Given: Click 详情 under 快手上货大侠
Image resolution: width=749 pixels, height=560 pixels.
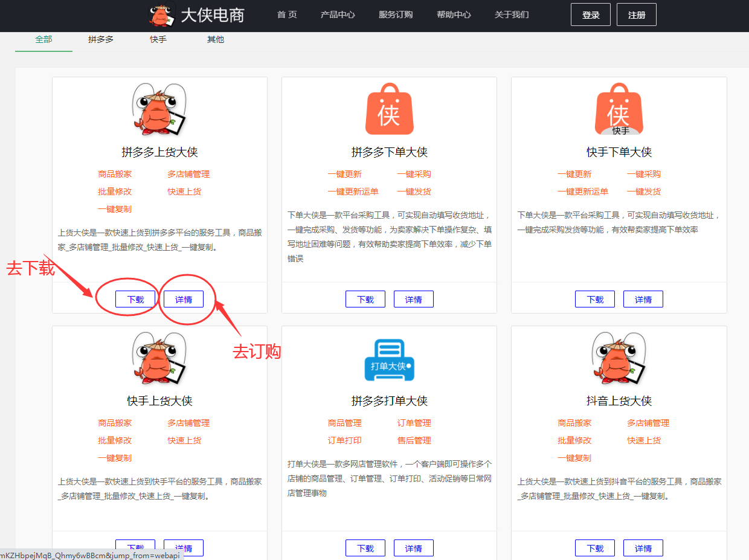Looking at the screenshot, I should 184,548.
